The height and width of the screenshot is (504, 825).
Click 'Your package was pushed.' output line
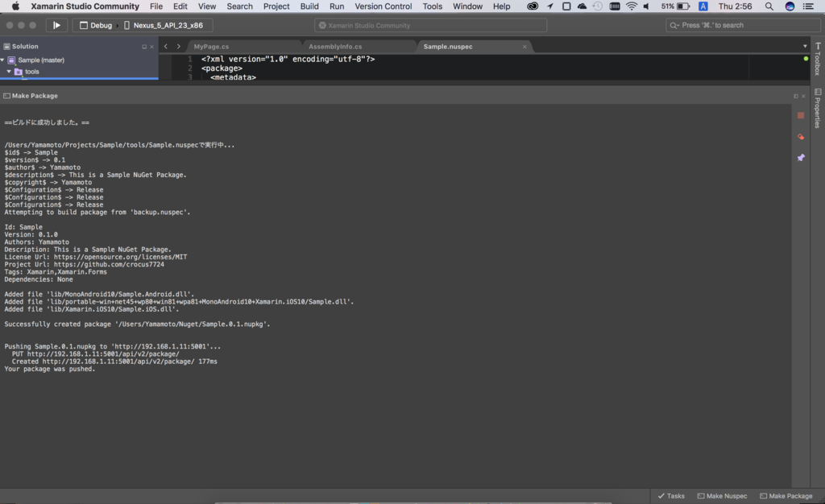coord(50,369)
